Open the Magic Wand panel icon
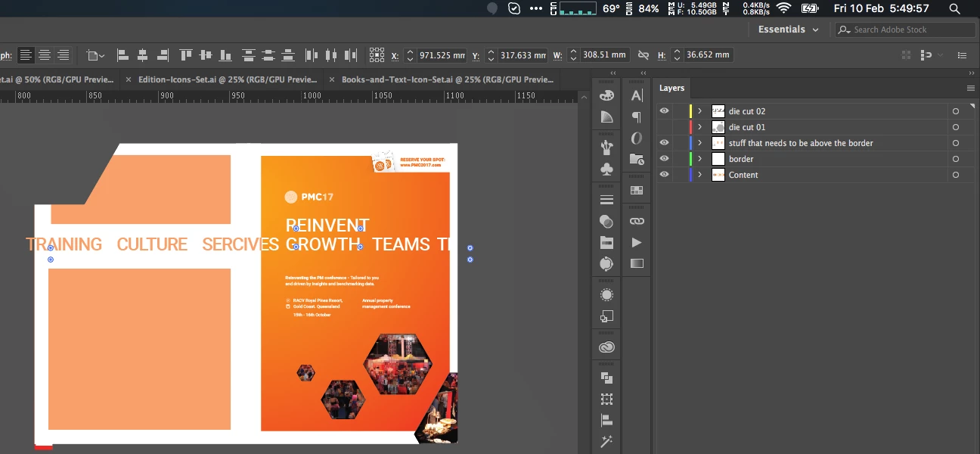 coord(606,441)
